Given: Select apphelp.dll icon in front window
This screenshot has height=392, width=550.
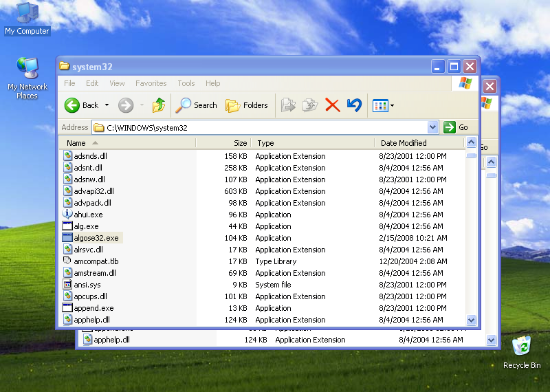Looking at the screenshot, I should pos(67,319).
